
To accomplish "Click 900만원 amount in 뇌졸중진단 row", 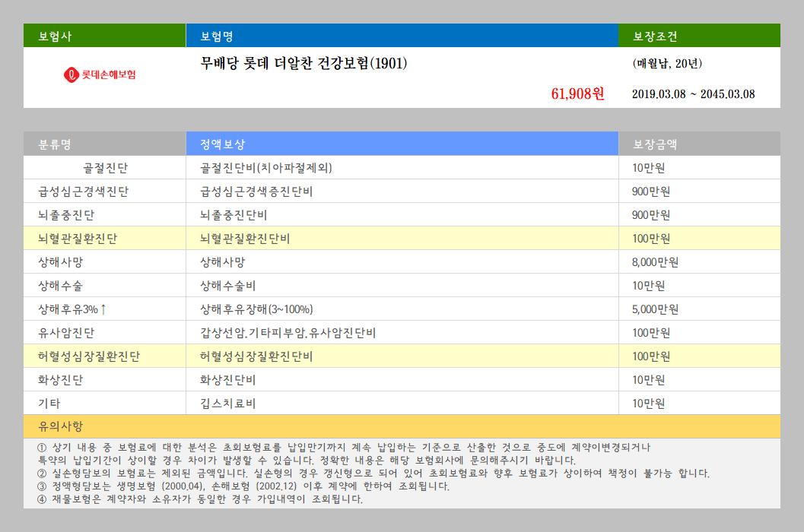I will [699, 215].
